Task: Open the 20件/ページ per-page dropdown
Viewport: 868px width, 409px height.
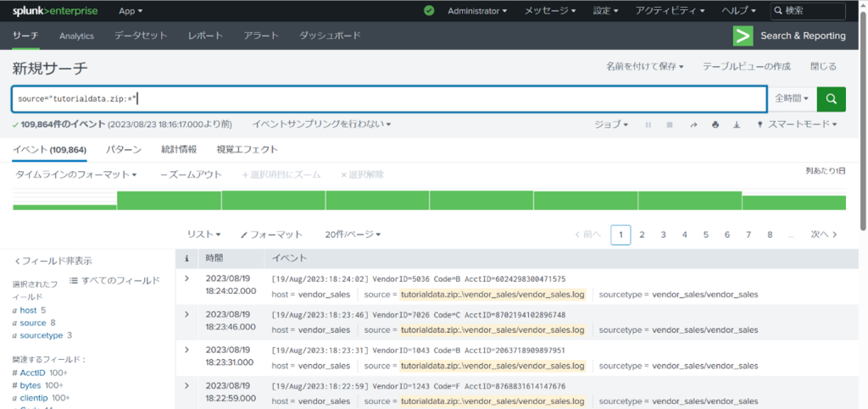Action: (x=353, y=235)
